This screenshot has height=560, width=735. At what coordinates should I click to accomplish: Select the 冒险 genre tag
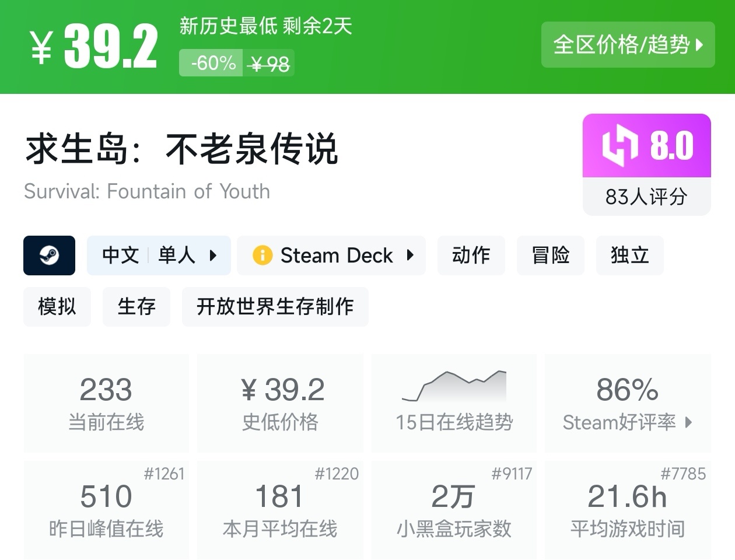click(550, 256)
